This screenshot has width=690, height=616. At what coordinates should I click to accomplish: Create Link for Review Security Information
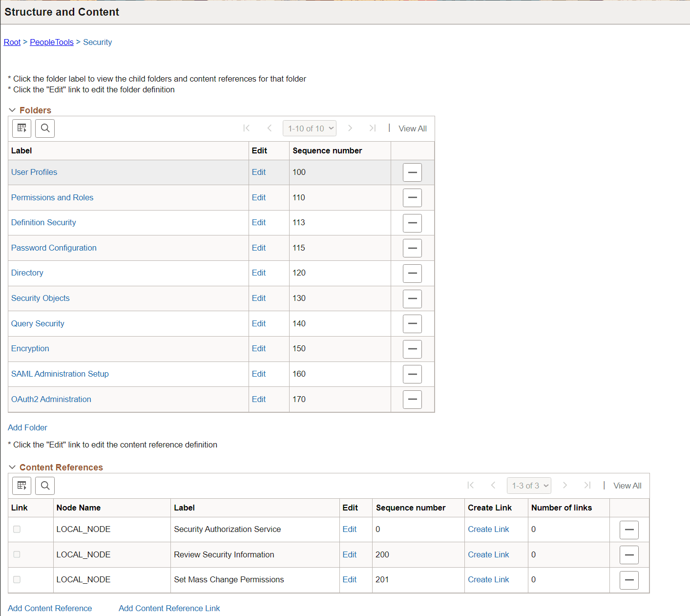click(x=488, y=554)
